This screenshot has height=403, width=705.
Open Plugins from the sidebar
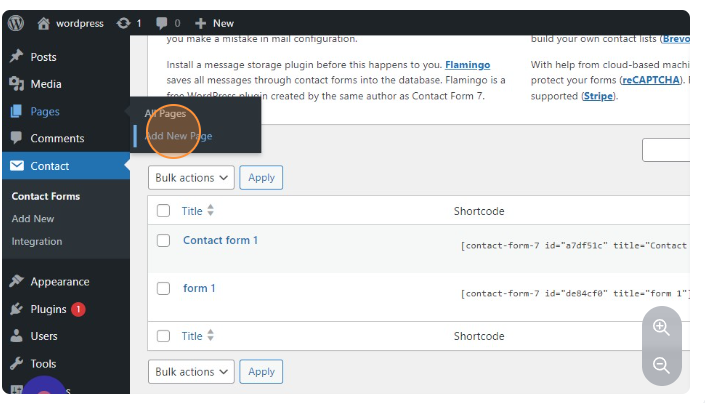coord(48,309)
